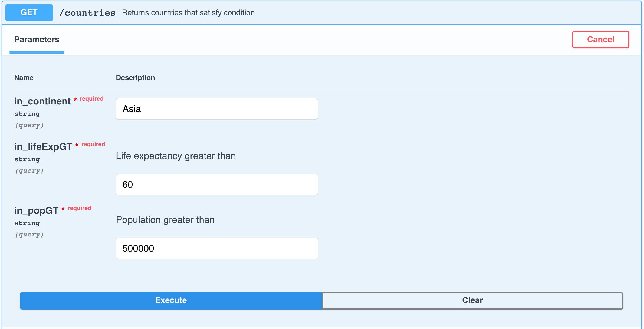Focus the in_lifeExpGT input containing 60
644x329 pixels.
(217, 185)
